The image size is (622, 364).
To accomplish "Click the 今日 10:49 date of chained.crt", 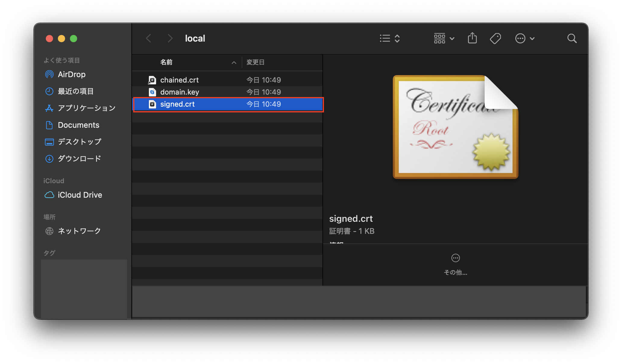I will click(x=264, y=80).
